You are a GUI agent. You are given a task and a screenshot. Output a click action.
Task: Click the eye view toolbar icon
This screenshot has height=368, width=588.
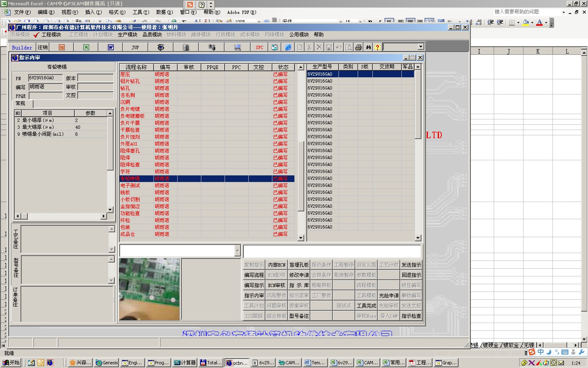[x=160, y=47]
